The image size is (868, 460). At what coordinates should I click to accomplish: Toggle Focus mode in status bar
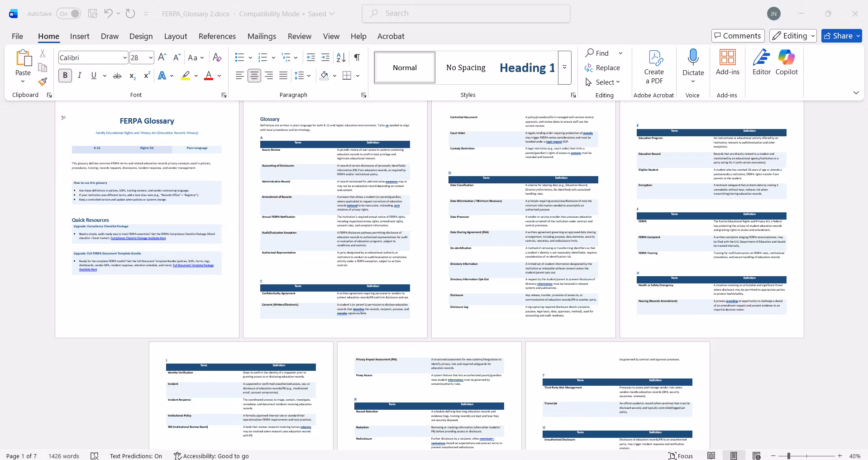[681, 456]
